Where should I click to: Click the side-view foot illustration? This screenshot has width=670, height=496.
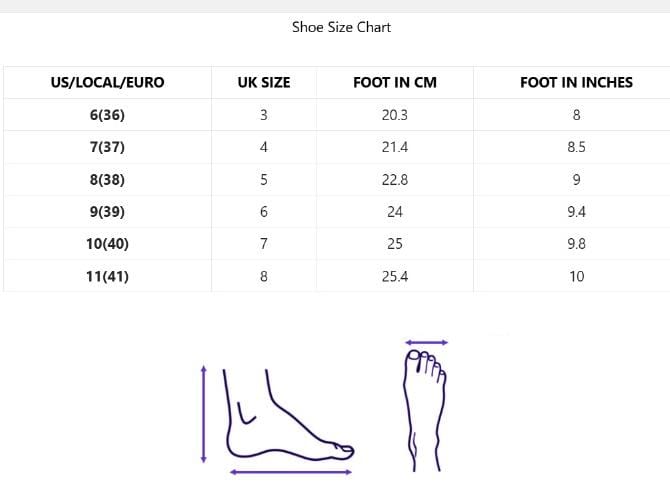pos(285,420)
